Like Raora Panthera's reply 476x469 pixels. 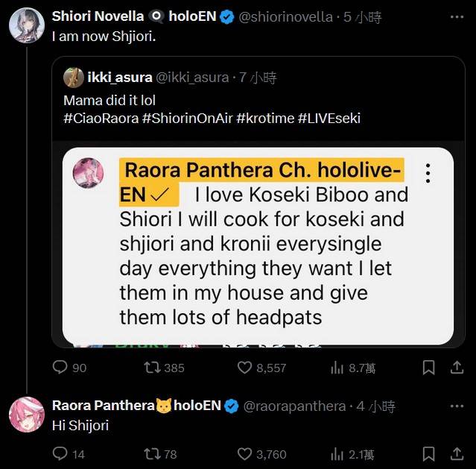point(245,453)
